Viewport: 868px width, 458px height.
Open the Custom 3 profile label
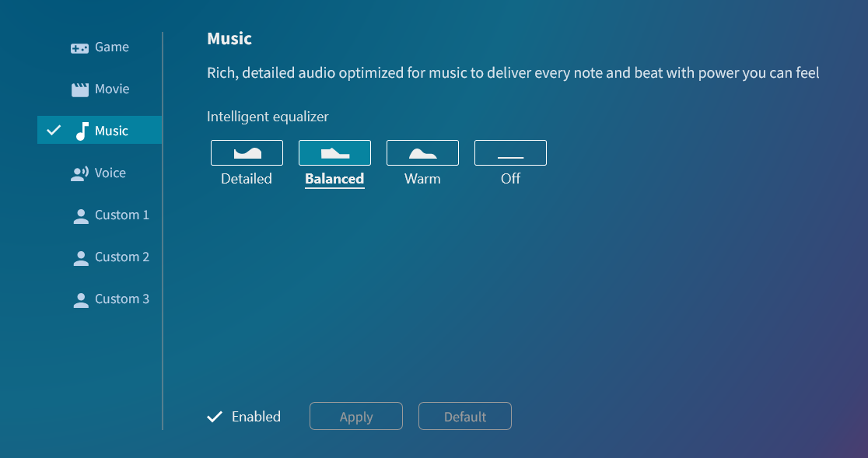click(122, 299)
